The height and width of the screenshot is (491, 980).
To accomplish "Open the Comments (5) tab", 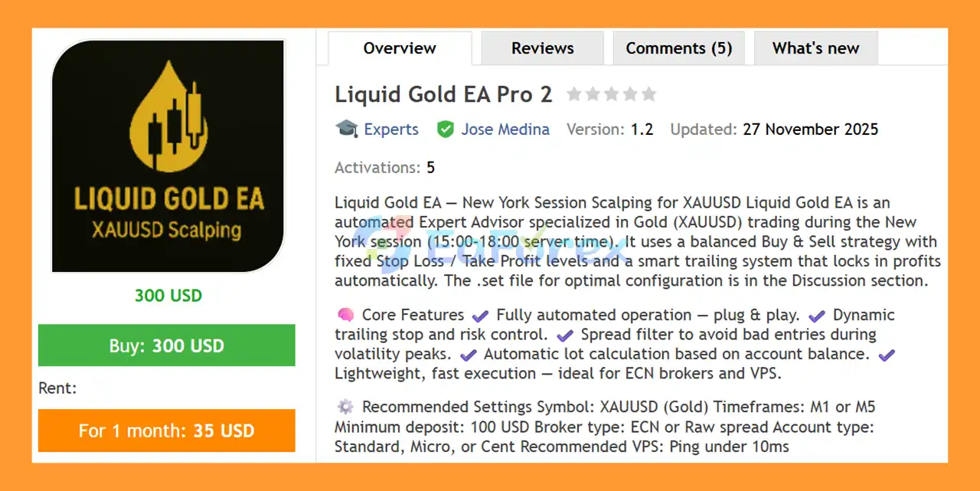I will (678, 47).
